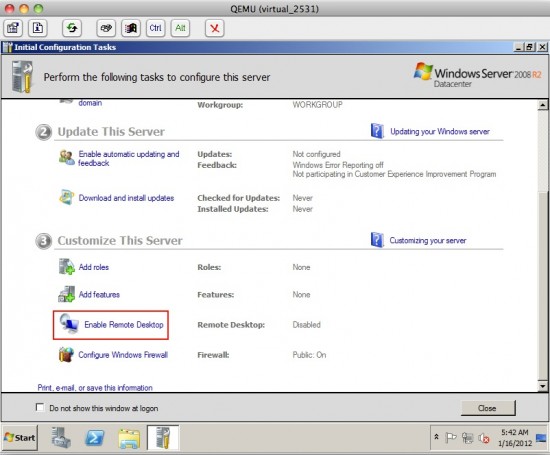Open Windows Explorer from taskbar

129,438
